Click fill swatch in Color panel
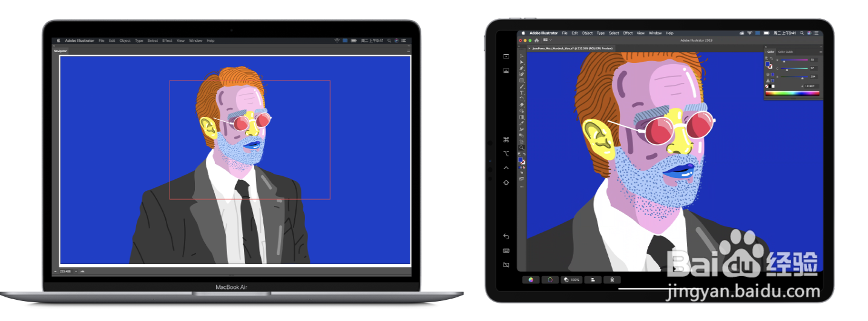Screen dimensions: 868x321 click(768, 64)
